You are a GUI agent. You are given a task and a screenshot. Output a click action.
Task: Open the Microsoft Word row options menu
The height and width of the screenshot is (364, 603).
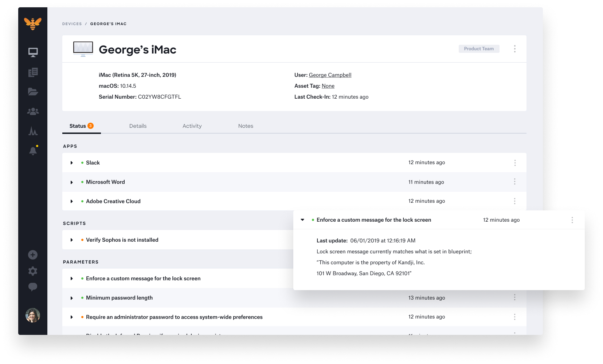pyautogui.click(x=514, y=182)
